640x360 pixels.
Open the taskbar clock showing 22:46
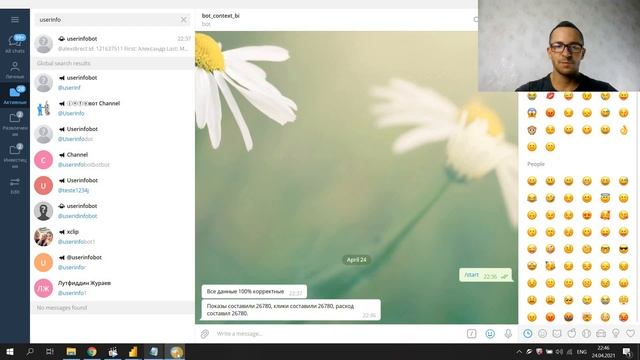coord(603,351)
